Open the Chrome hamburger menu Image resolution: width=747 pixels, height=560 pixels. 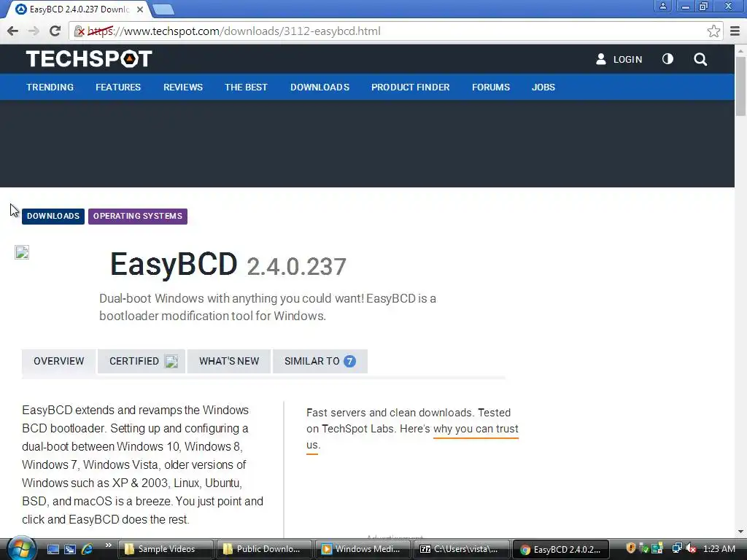735,31
